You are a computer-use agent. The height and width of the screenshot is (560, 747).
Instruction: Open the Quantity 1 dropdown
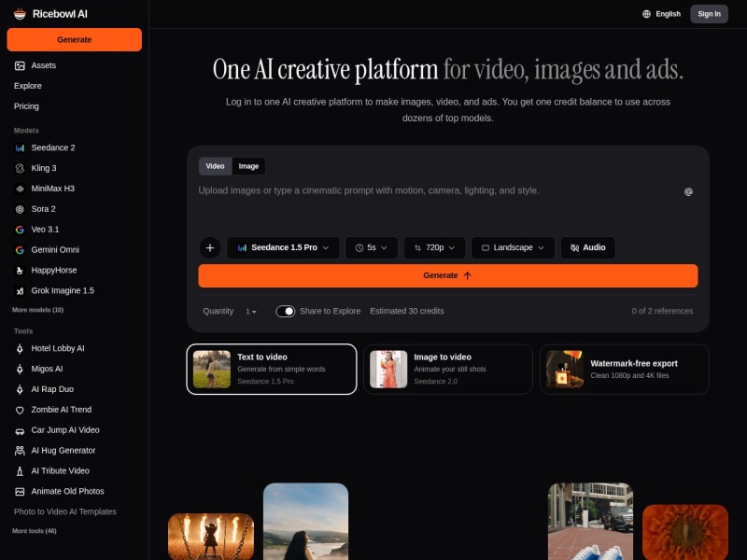coord(250,312)
